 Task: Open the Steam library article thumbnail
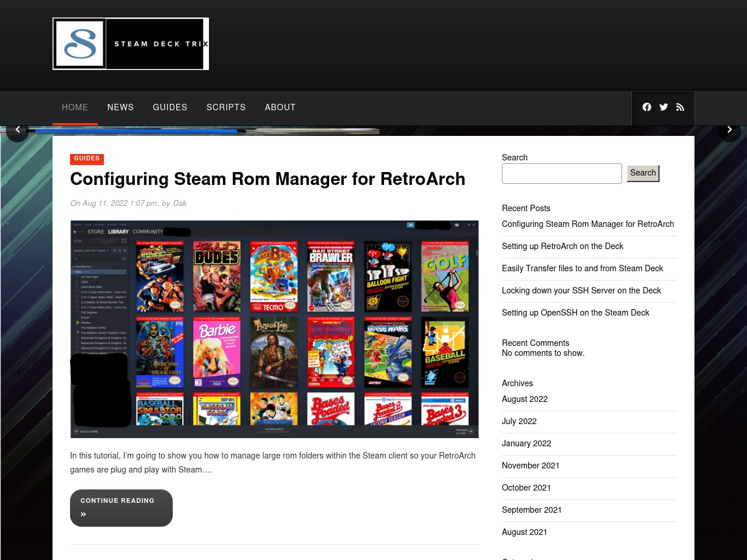click(x=274, y=329)
